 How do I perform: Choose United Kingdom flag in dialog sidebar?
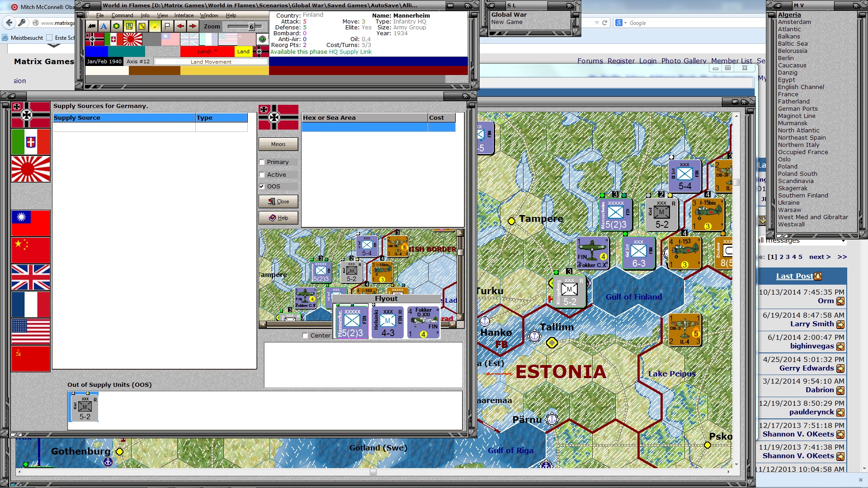point(31,277)
